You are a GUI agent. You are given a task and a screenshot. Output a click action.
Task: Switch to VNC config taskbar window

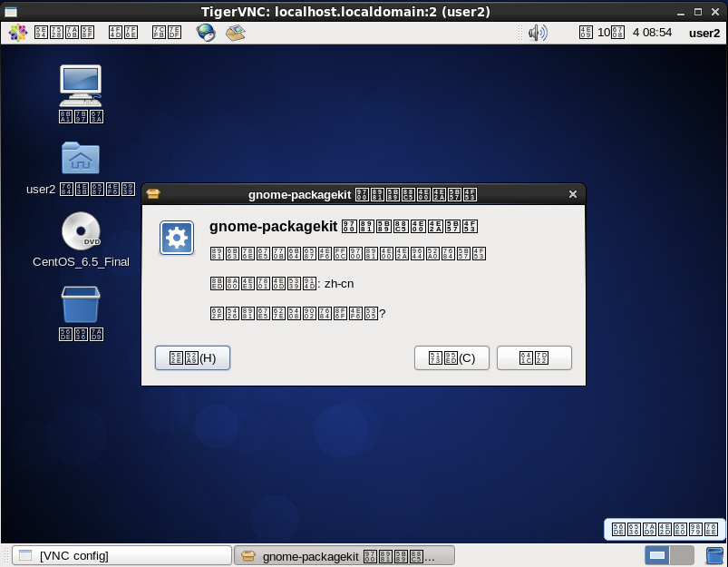[121, 555]
